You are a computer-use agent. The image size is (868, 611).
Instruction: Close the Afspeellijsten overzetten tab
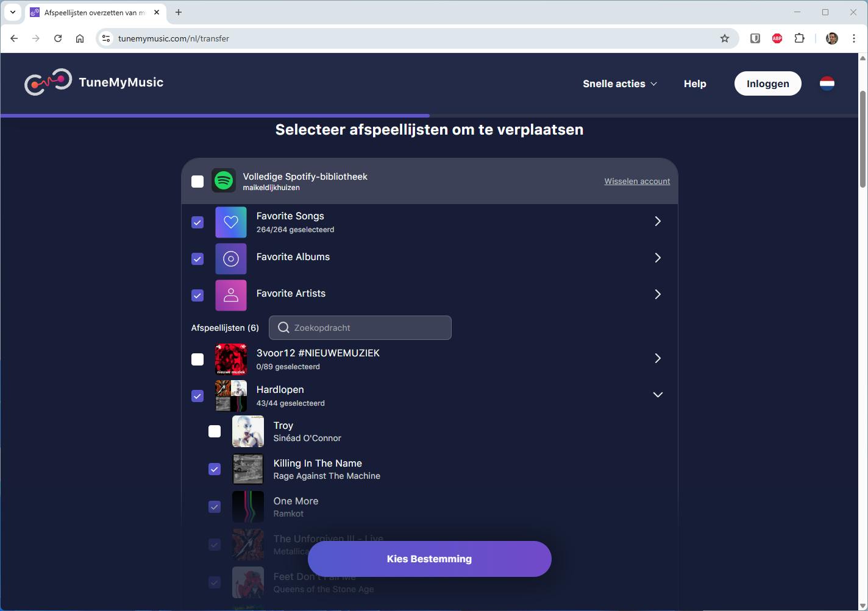point(157,12)
